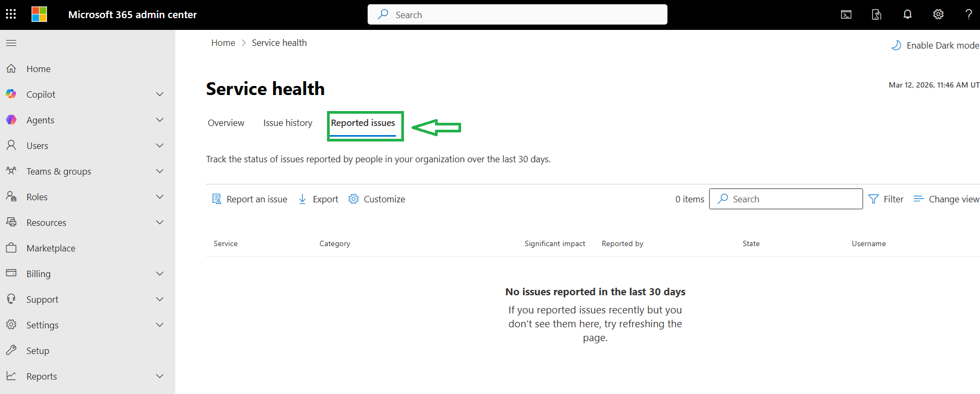The image size is (980, 394).
Task: Click the Roles icon in sidebar
Action: point(11,196)
